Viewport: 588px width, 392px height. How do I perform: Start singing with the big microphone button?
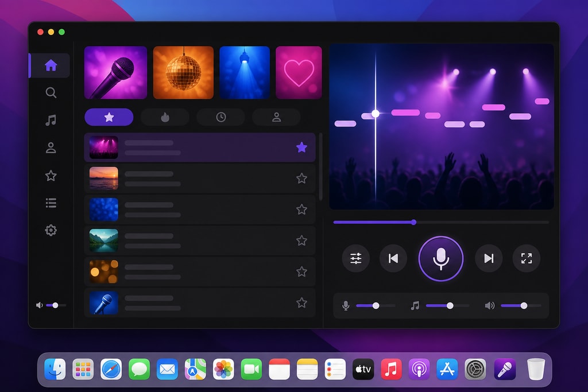pyautogui.click(x=441, y=259)
